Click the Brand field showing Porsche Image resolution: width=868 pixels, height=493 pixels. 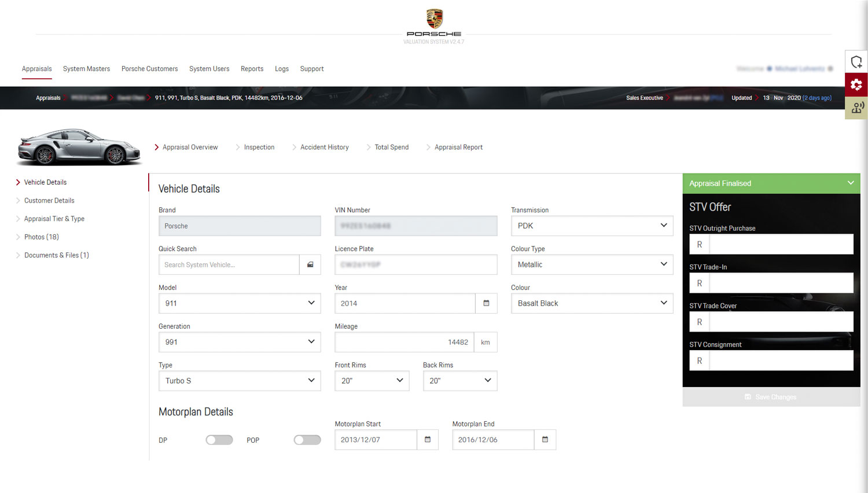pos(240,226)
